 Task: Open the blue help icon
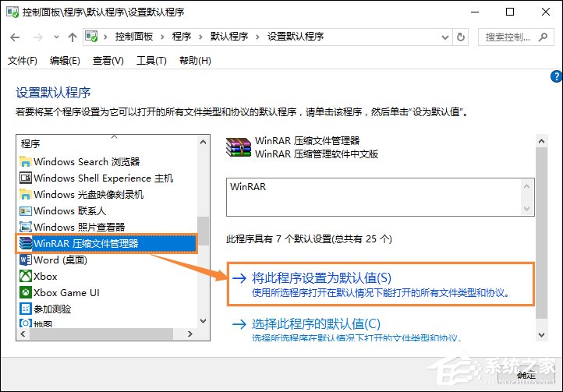tap(556, 76)
